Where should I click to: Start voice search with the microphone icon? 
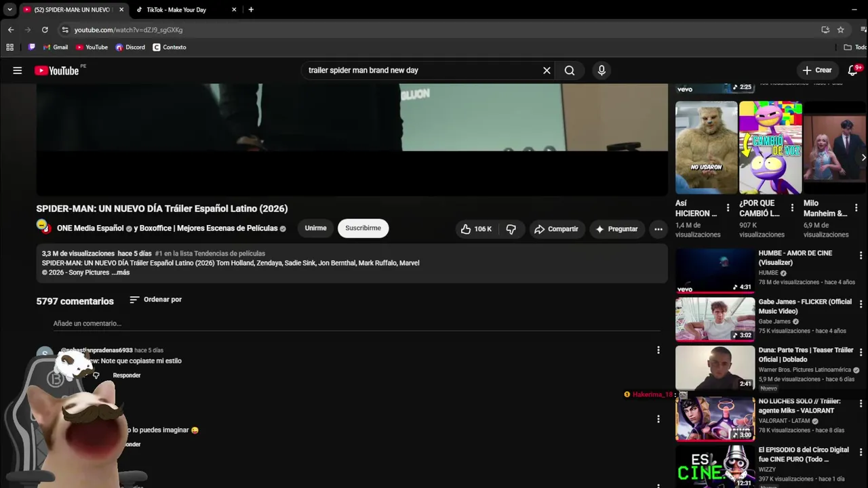click(601, 70)
